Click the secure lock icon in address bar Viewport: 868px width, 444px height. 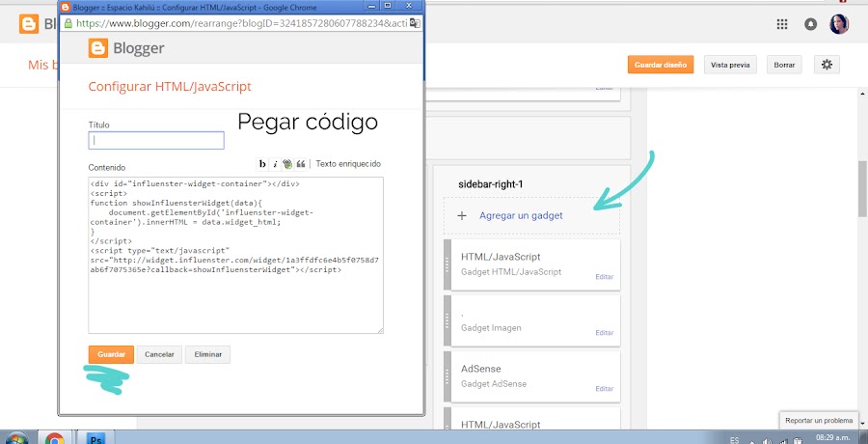pyautogui.click(x=68, y=23)
